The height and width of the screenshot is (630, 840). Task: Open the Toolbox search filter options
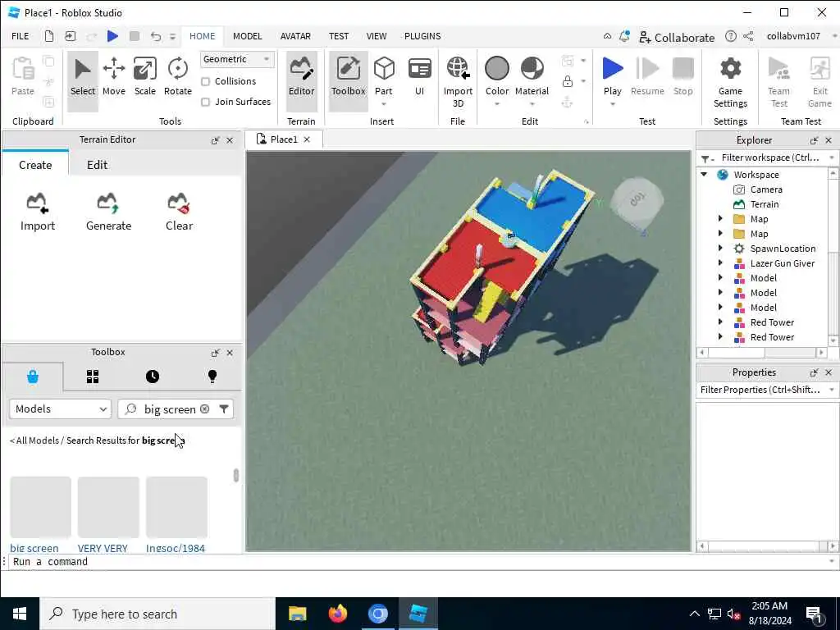click(x=224, y=409)
